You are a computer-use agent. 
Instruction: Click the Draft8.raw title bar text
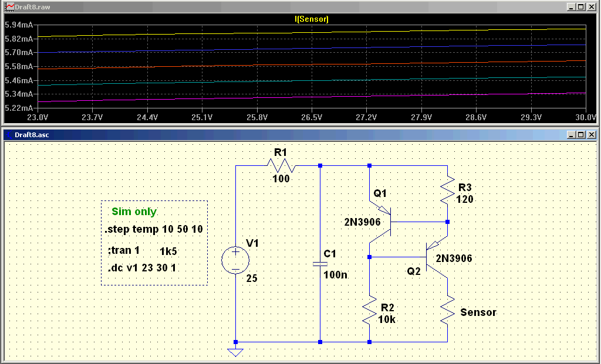tap(32, 7)
